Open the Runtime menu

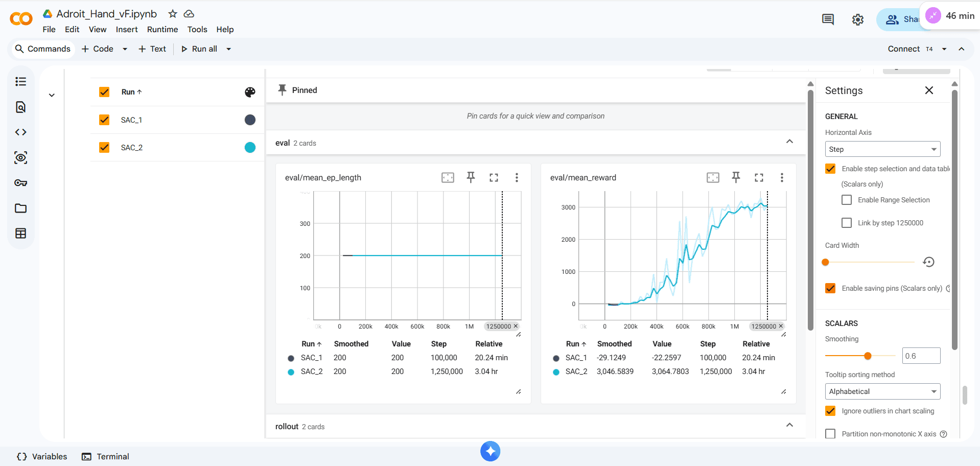tap(162, 30)
